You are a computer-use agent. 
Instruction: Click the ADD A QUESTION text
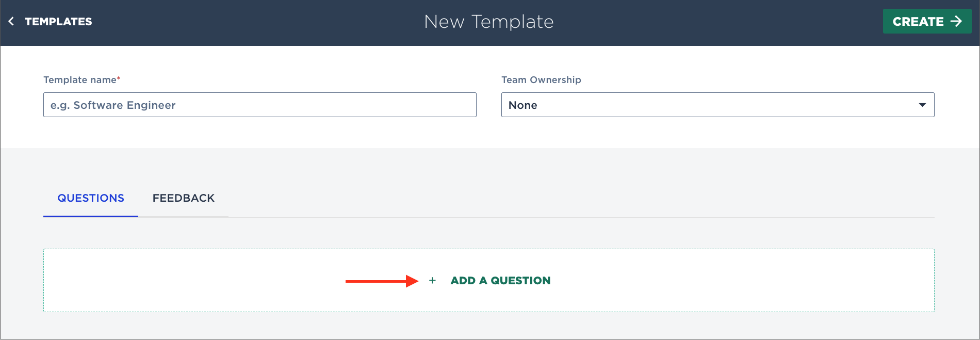[x=500, y=281]
